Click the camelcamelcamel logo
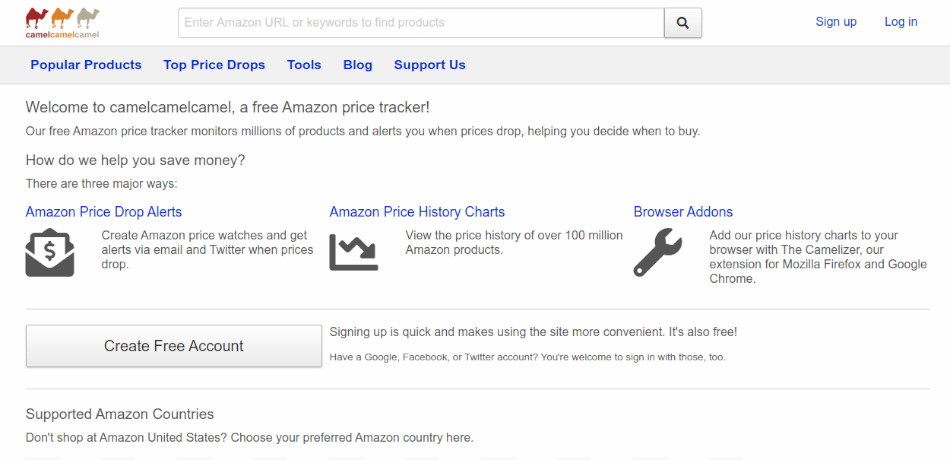Image resolution: width=950 pixels, height=460 pixels. pos(62,22)
